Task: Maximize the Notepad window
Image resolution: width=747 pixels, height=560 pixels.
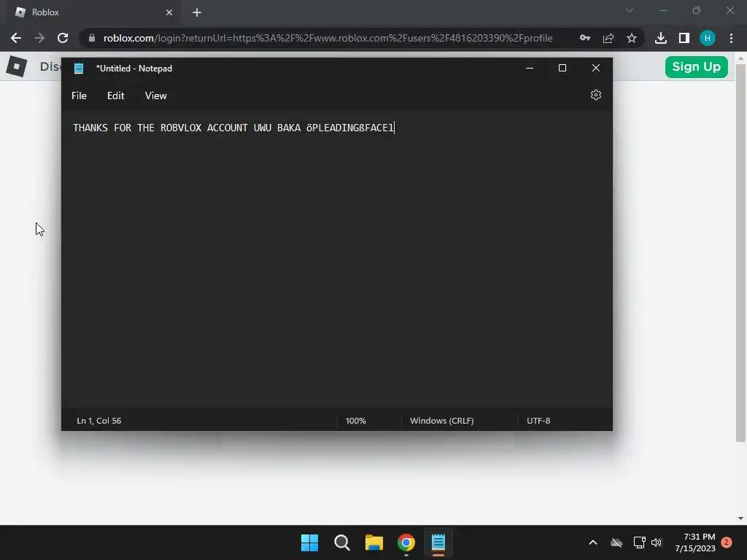Action: [562, 68]
